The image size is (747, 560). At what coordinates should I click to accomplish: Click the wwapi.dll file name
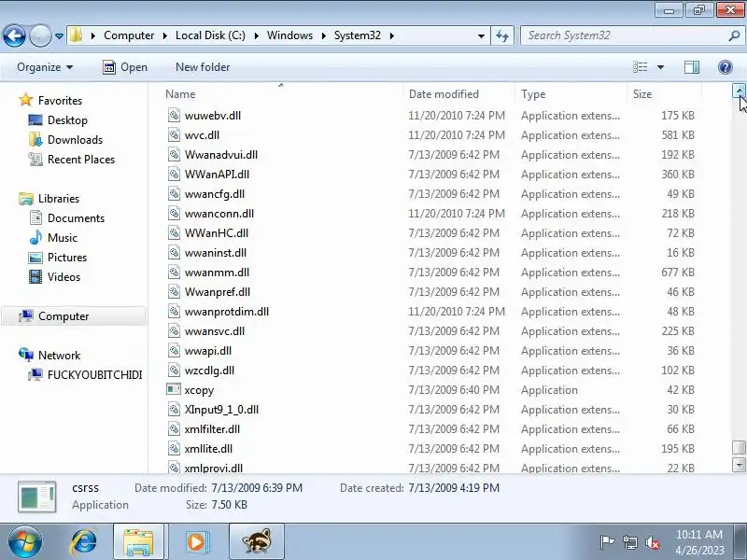point(207,351)
